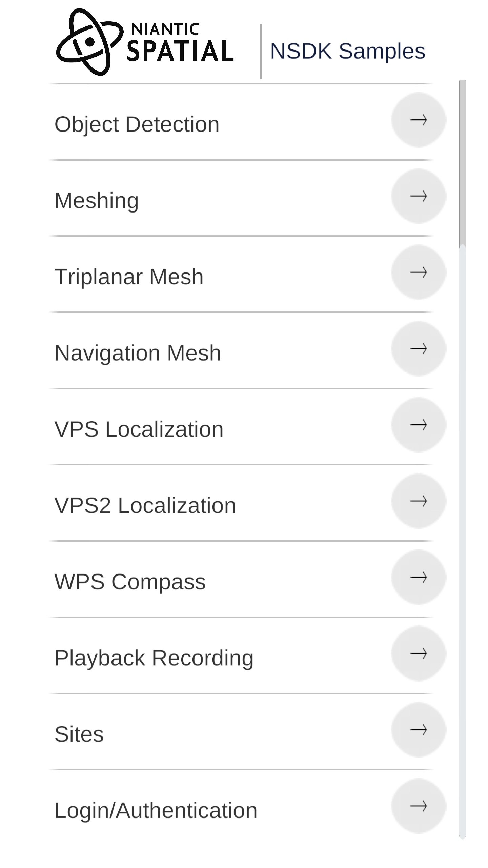
Task: Click the Navigation Mesh label
Action: (138, 353)
